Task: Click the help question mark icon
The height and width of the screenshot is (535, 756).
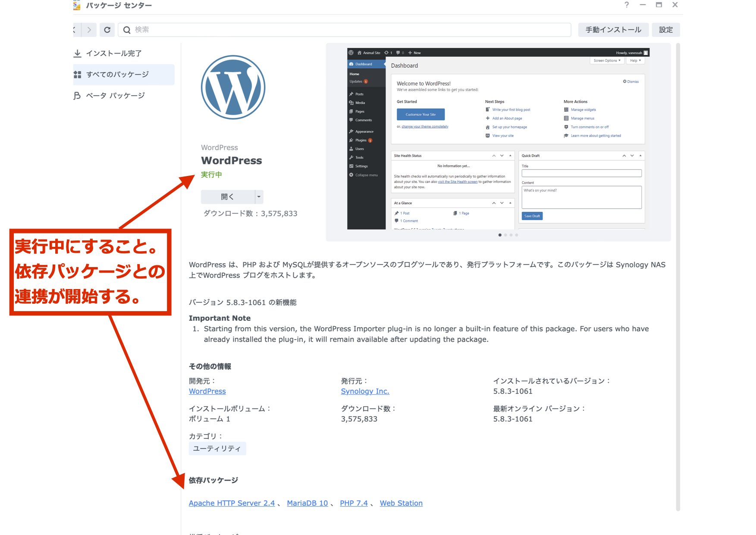Action: 626,5
